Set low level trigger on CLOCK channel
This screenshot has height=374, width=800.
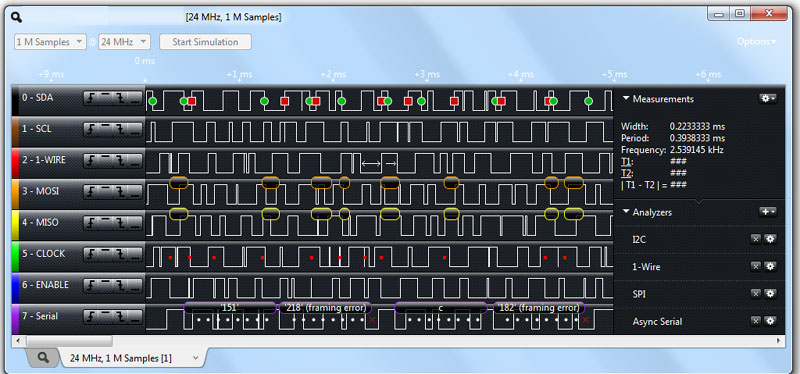pos(135,254)
